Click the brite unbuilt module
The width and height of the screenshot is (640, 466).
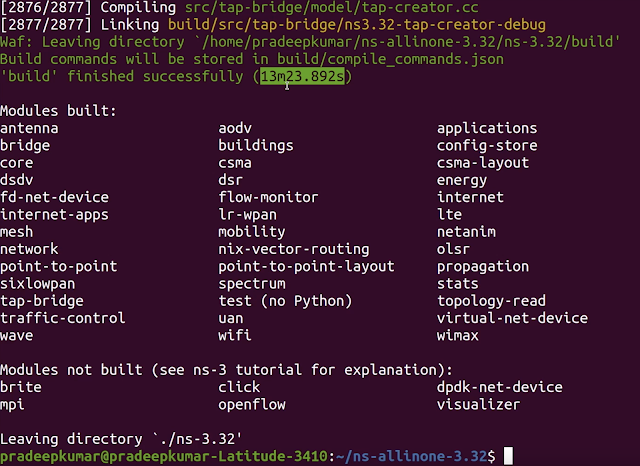click(x=21, y=387)
